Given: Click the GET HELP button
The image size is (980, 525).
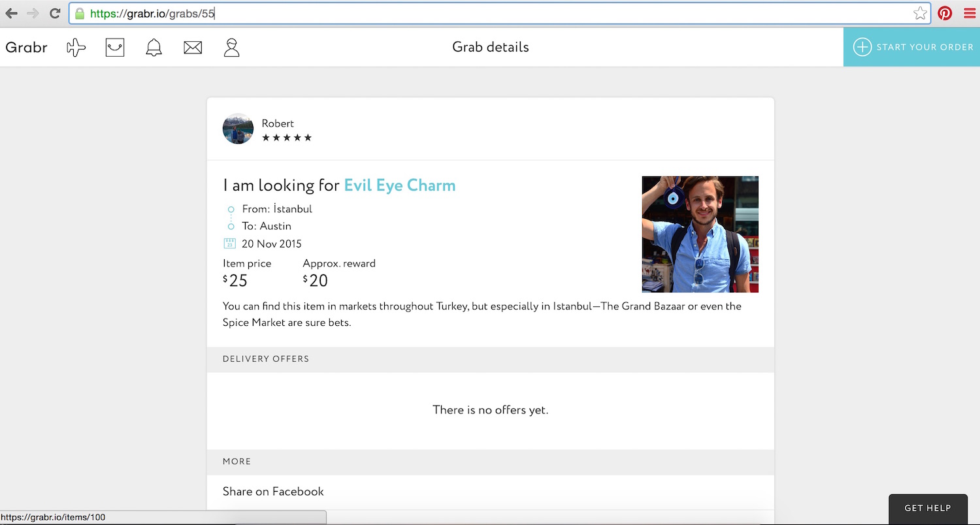Looking at the screenshot, I should 928,508.
